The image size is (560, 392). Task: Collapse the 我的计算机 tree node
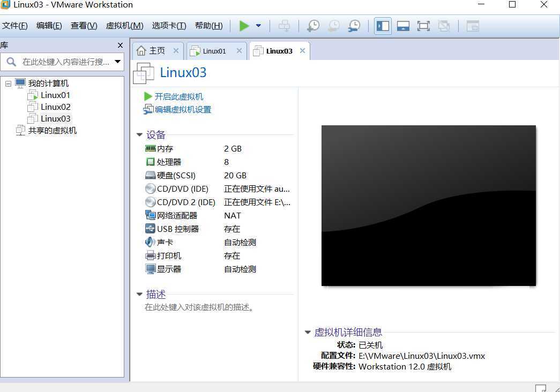(8, 84)
